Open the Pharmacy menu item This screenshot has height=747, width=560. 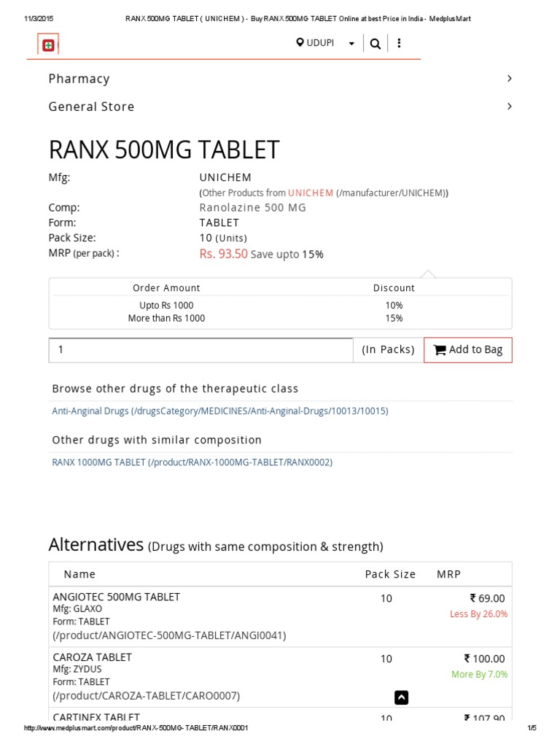point(79,79)
